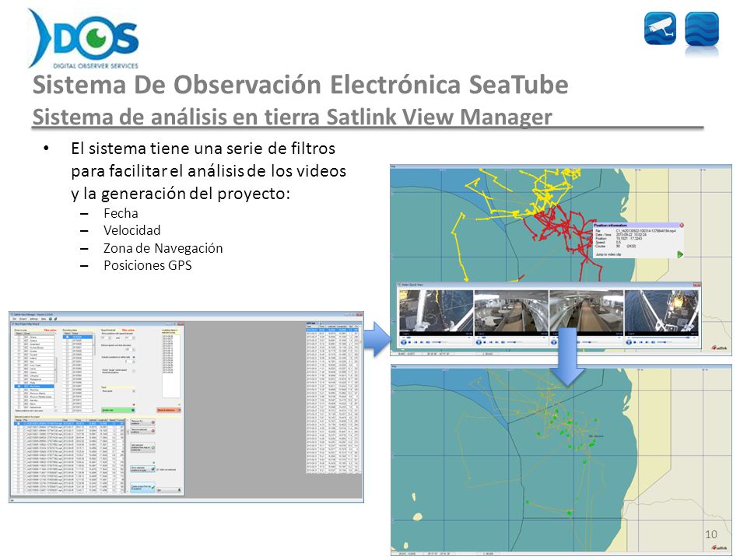The height and width of the screenshot is (560, 747).
Task: Select highlighted first row in GPS positions table
Action: [x=332, y=329]
